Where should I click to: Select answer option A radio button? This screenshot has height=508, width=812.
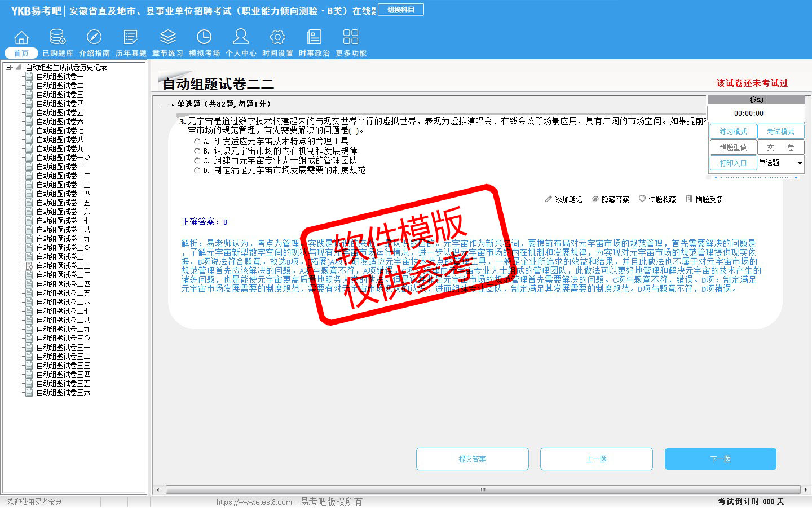pos(197,142)
